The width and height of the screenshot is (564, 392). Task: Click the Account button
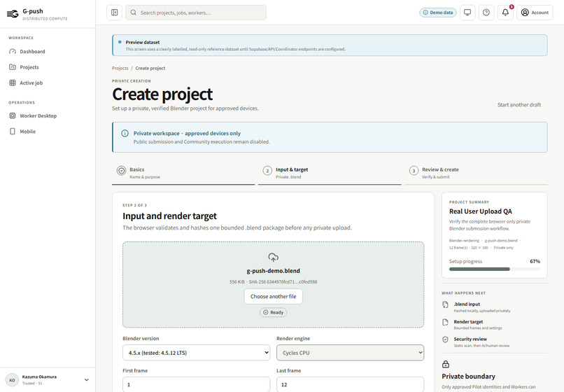pos(535,13)
